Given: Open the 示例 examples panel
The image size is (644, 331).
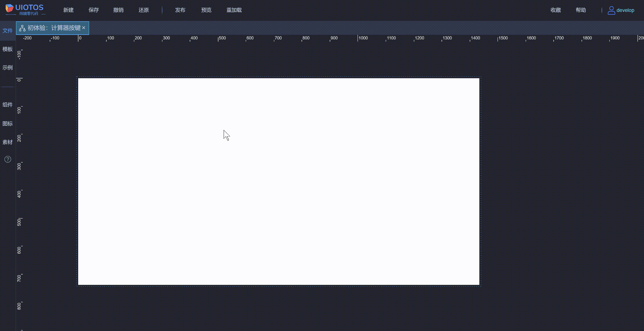Looking at the screenshot, I should [x=7, y=67].
